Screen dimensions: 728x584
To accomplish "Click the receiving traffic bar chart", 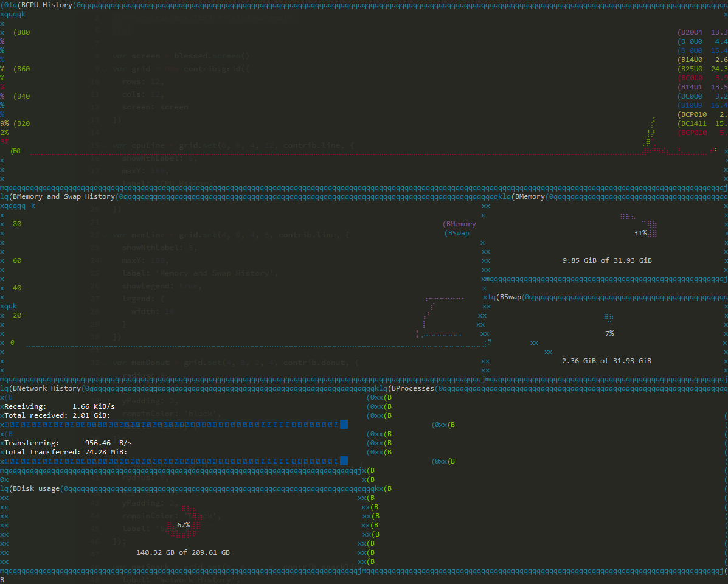I will 170,425.
